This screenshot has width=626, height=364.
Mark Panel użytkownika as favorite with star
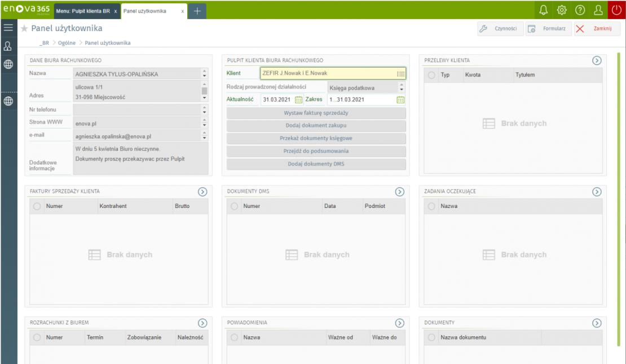click(24, 29)
